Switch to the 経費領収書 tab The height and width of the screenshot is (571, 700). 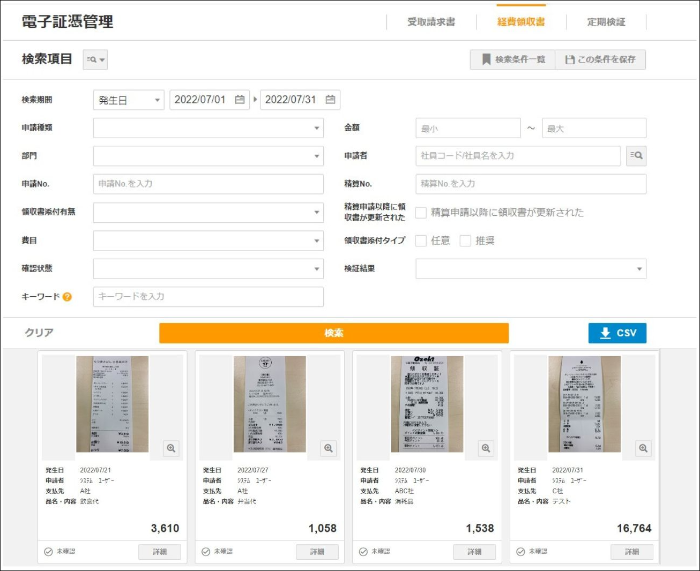coord(521,22)
